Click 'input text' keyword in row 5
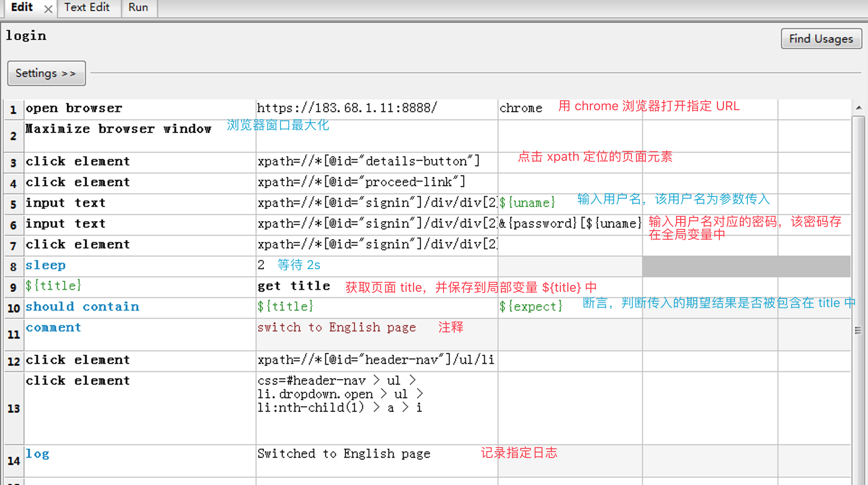 coord(140,204)
